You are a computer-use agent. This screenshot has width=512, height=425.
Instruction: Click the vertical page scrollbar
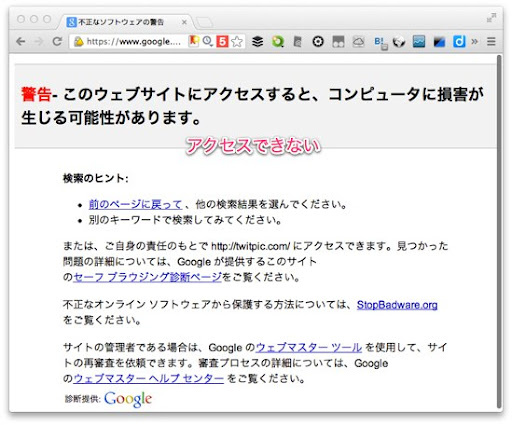[499, 231]
